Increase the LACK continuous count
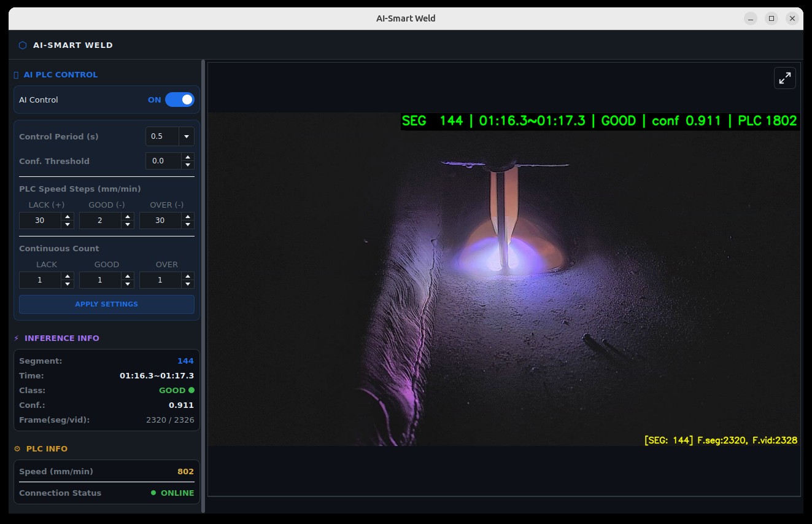Viewport: 812px width, 524px height. (x=68, y=276)
